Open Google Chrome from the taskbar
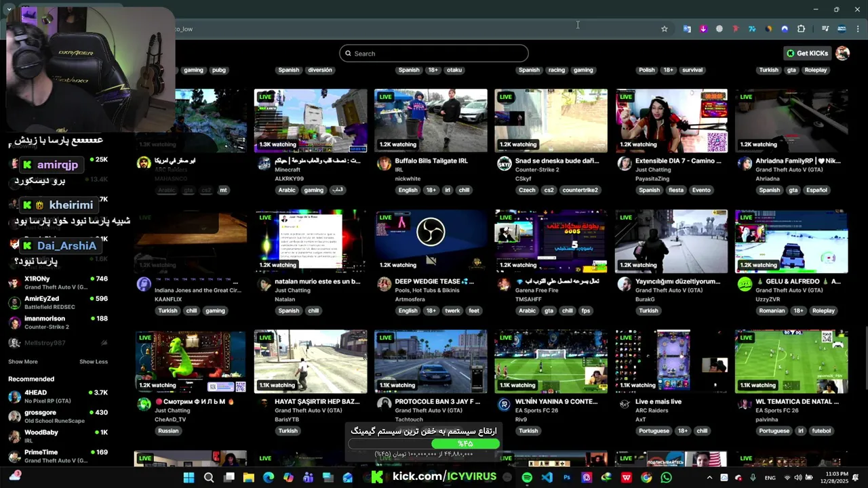The height and width of the screenshot is (488, 868). (x=646, y=478)
